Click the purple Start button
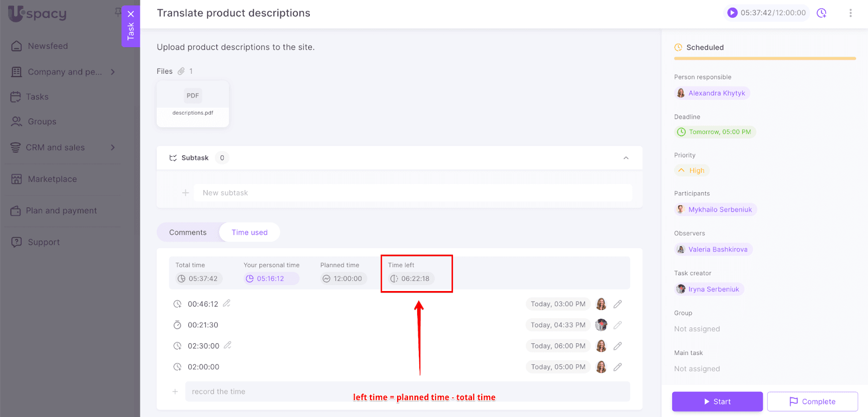The height and width of the screenshot is (417, 868). pyautogui.click(x=717, y=402)
